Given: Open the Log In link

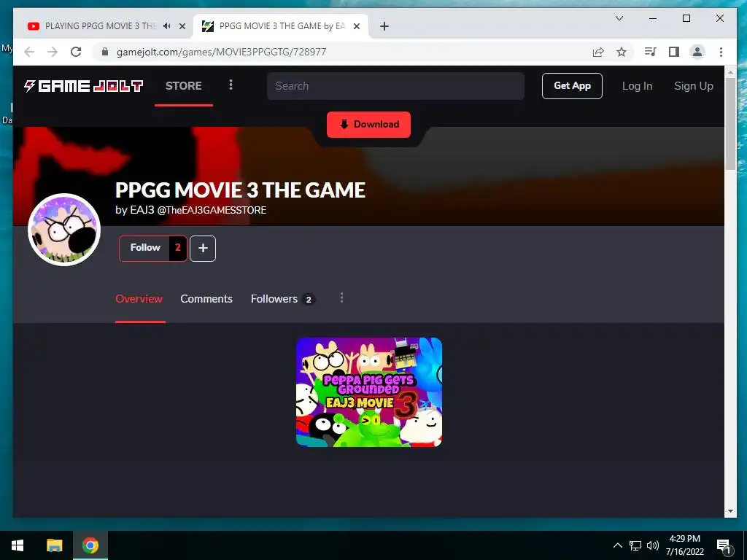Looking at the screenshot, I should click(637, 86).
